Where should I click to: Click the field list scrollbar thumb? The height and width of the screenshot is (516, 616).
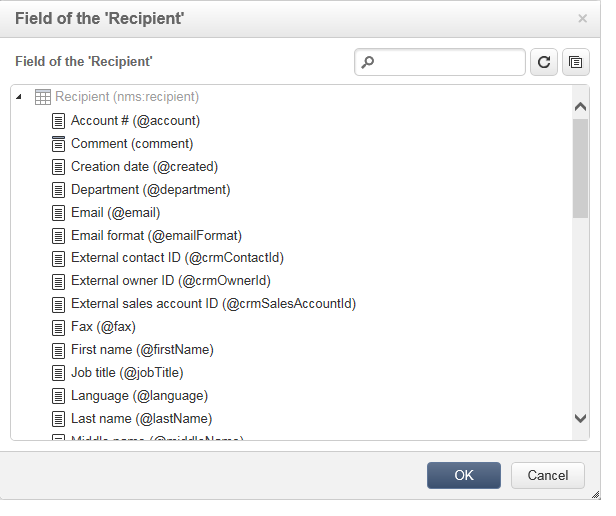pos(580,169)
